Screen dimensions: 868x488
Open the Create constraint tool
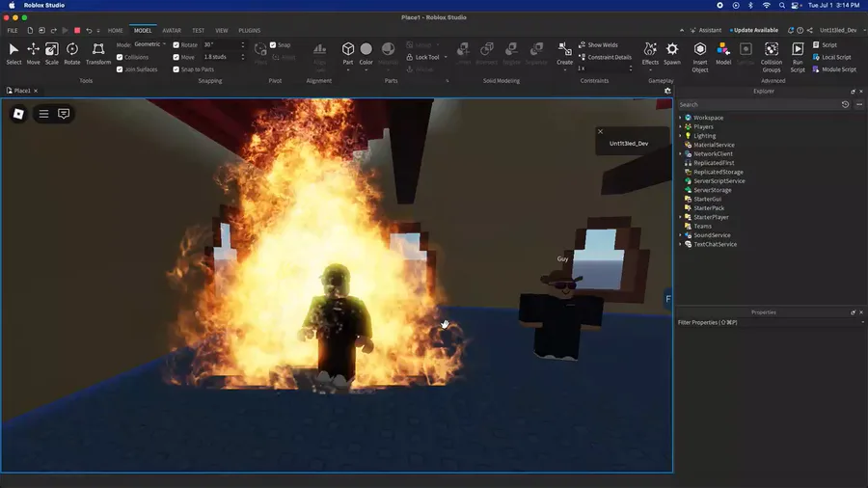pyautogui.click(x=564, y=54)
